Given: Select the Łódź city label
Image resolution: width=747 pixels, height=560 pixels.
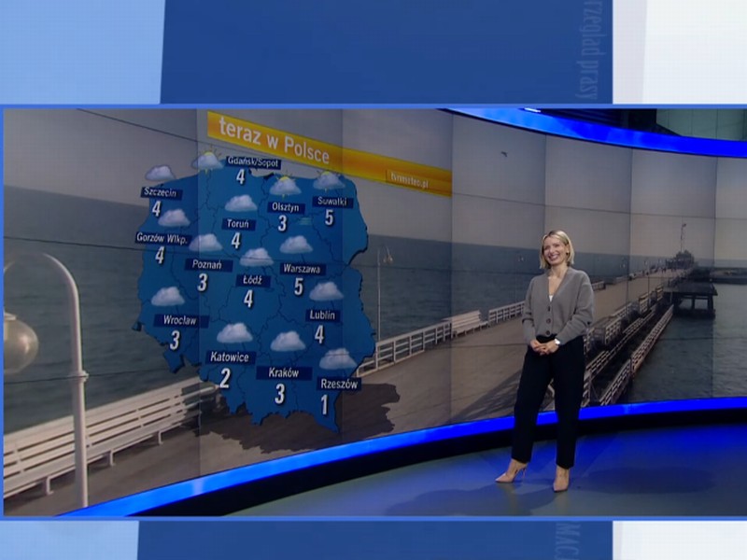Looking at the screenshot, I should (x=252, y=280).
